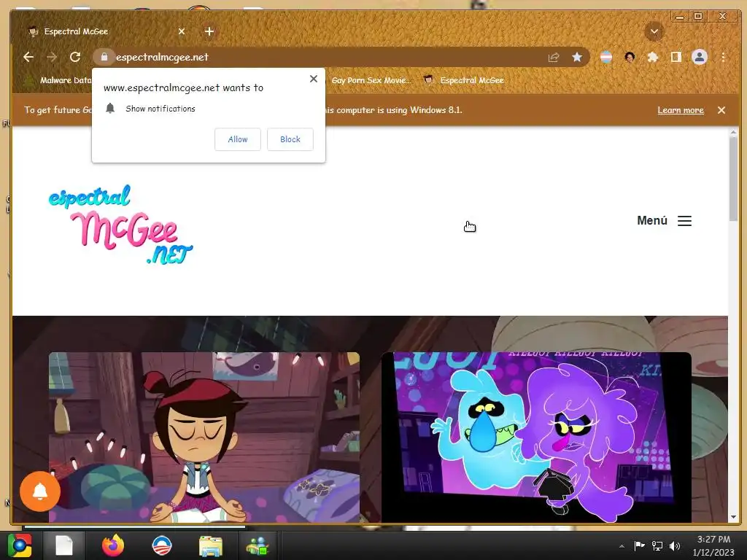Open the meditating girl cartoon thumbnail
The width and height of the screenshot is (747, 560).
coord(204,437)
